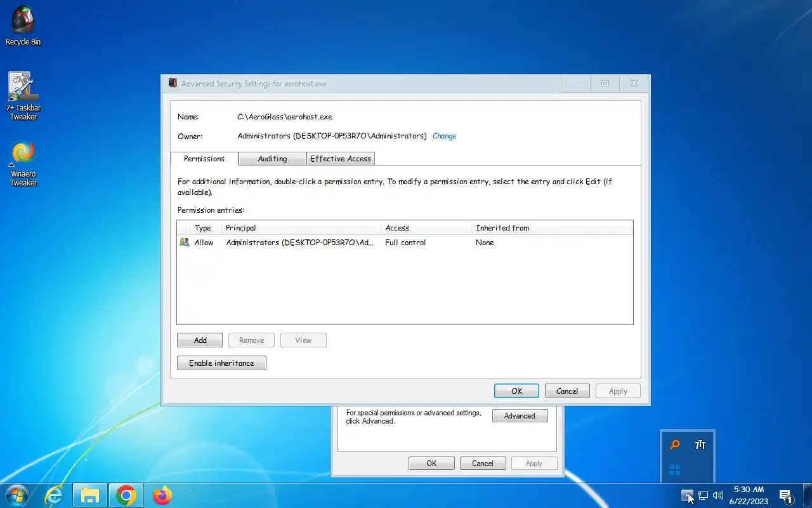Open Google Chrome from the taskbar
Image resolution: width=812 pixels, height=508 pixels.
coord(126,495)
